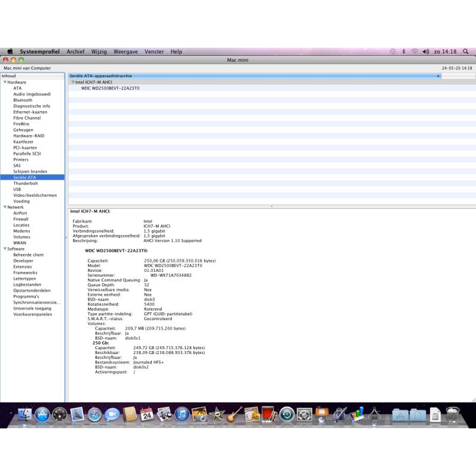The width and height of the screenshot is (476, 476).
Task: Open the Systeemprofiel menu
Action: click(39, 52)
